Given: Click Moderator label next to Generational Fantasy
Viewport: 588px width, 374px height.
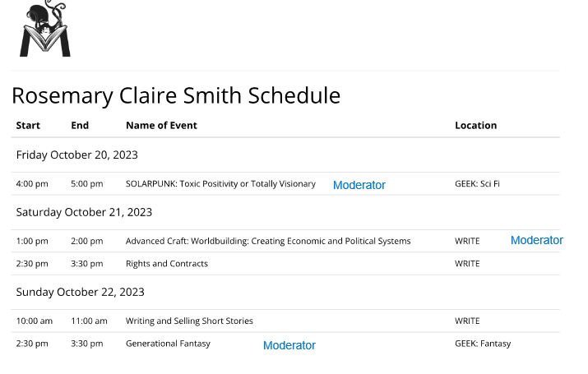Looking at the screenshot, I should tap(289, 345).
